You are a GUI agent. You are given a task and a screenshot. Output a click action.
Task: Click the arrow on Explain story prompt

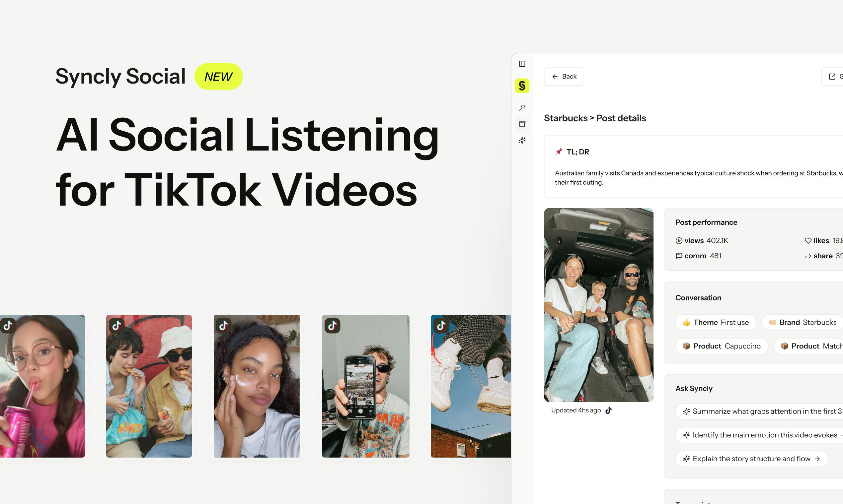[x=817, y=459]
